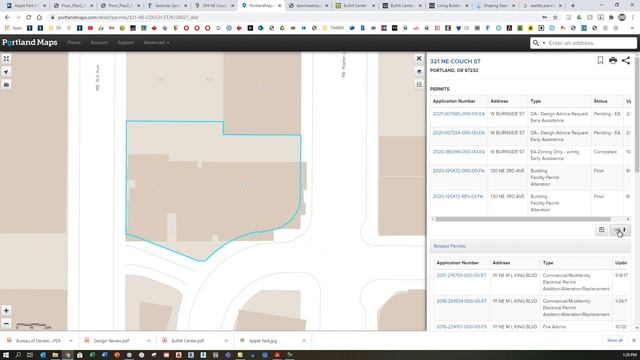Open permit 2021-007685-000-00-EA
Image resolution: width=640 pixels, height=360 pixels.
459,114
